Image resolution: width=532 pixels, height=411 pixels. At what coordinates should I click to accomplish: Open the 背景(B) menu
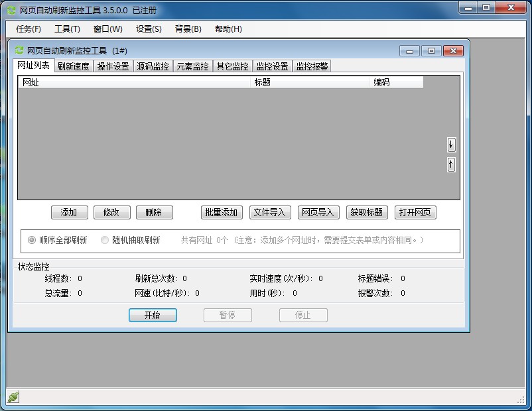pyautogui.click(x=188, y=29)
